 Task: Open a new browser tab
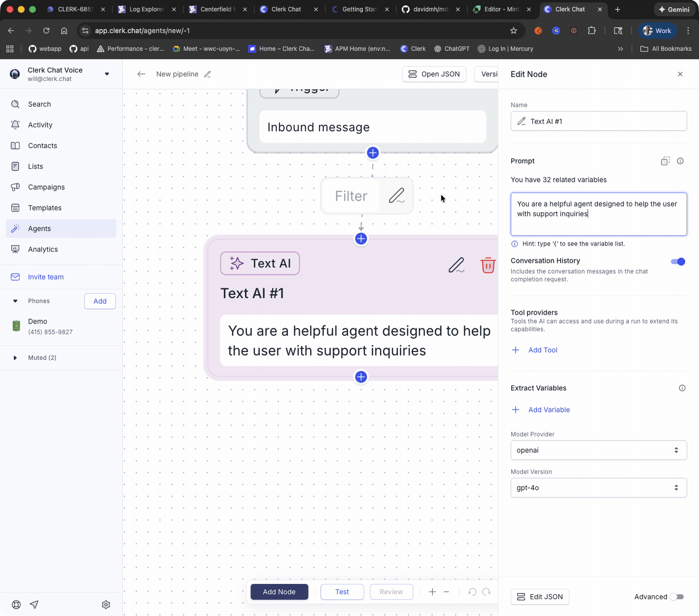[x=618, y=9]
